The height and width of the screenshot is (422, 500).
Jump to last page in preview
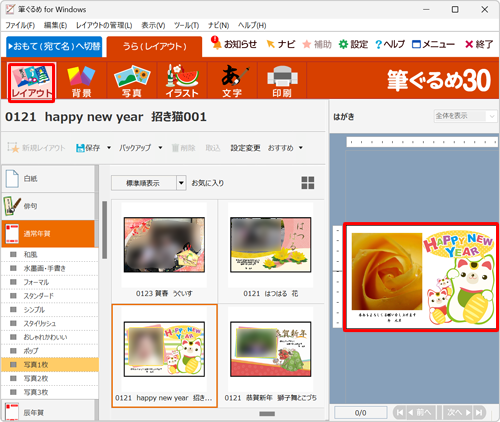479,413
